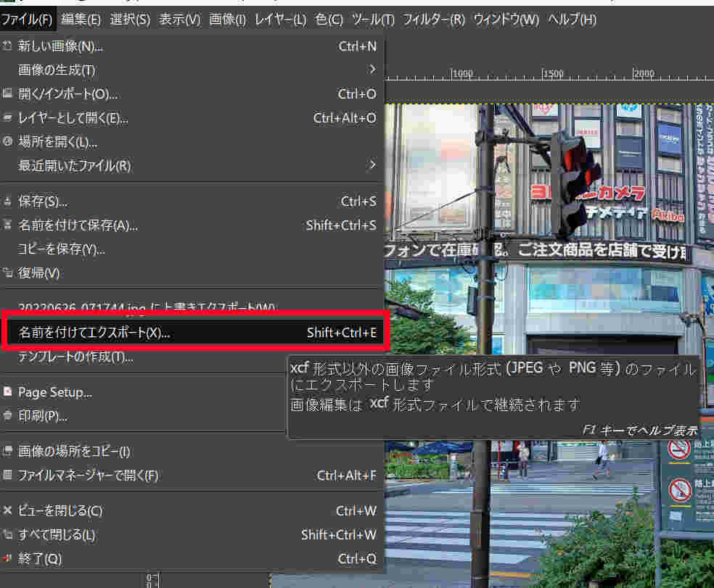Click the save-as icon beside 名前を付けて保存
This screenshot has width=714, height=588.
pos(7,225)
